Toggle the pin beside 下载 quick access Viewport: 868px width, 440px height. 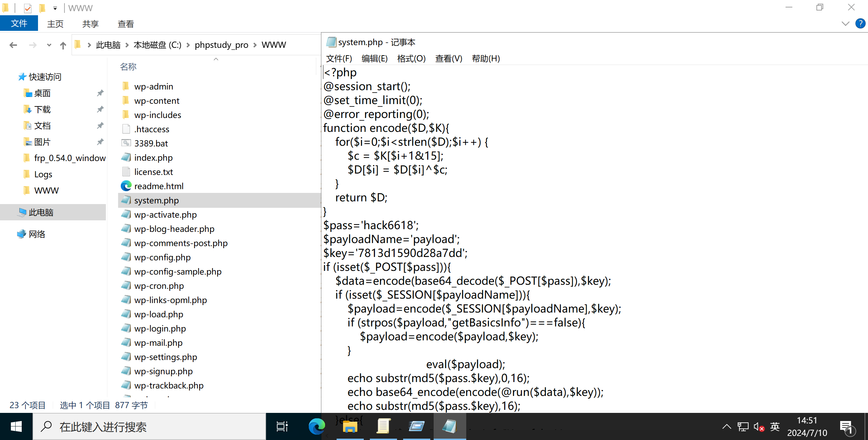click(100, 109)
